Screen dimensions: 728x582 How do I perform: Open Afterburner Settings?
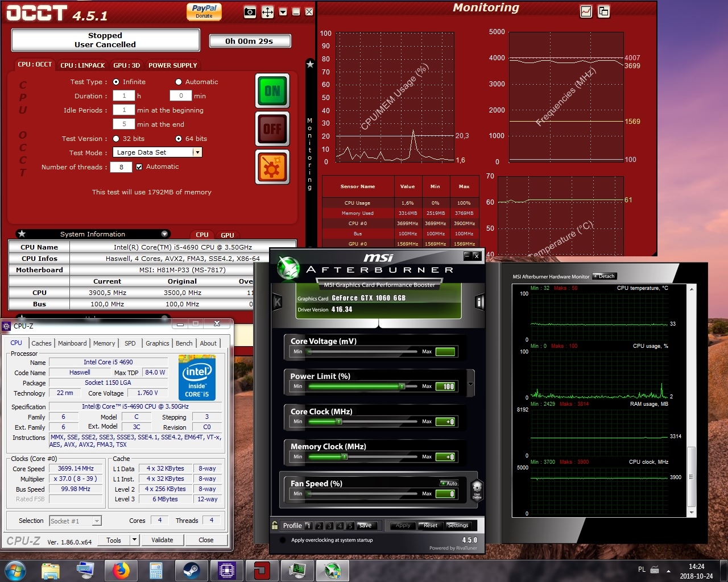tap(458, 526)
